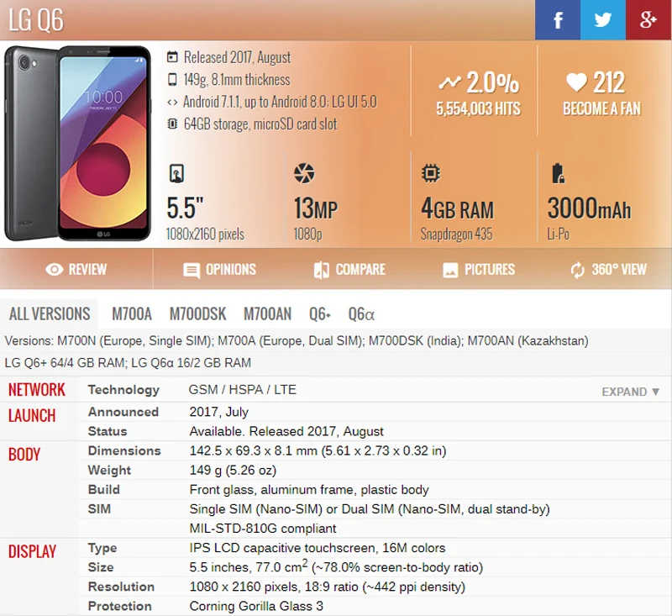Click the Compare phones icon
Screen dimensions: 672x616
coord(322,270)
